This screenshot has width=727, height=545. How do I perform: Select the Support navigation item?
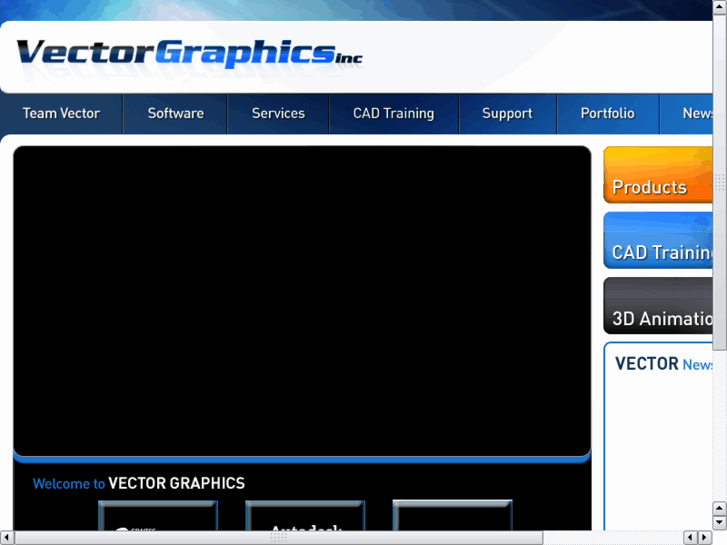click(x=507, y=114)
